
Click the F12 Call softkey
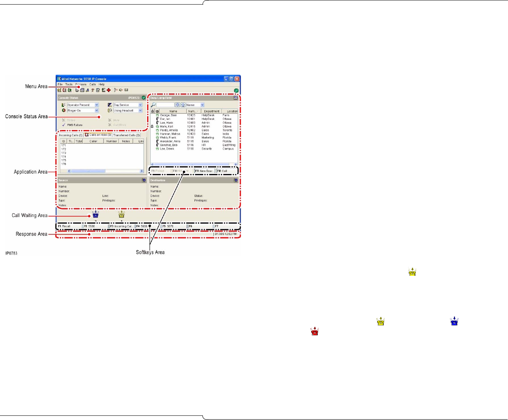coord(227,171)
